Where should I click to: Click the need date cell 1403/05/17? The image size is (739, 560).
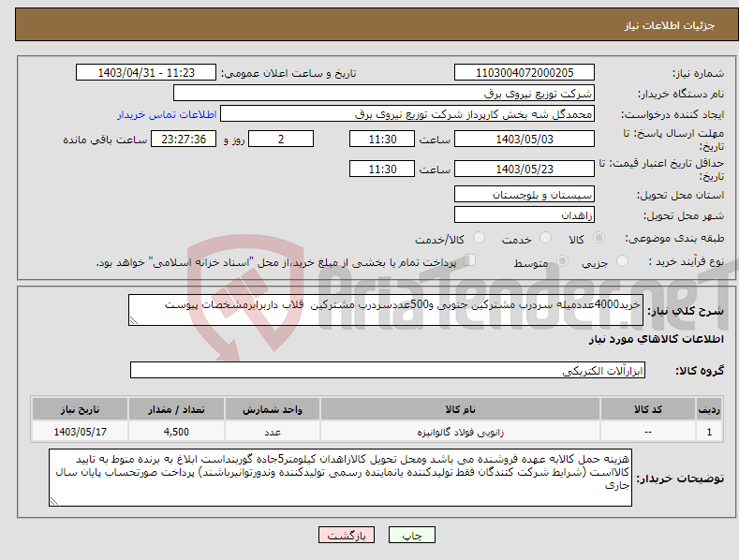pos(81,432)
